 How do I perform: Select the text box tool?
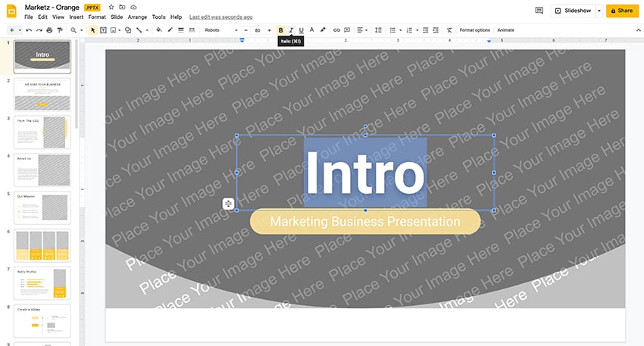(103, 30)
